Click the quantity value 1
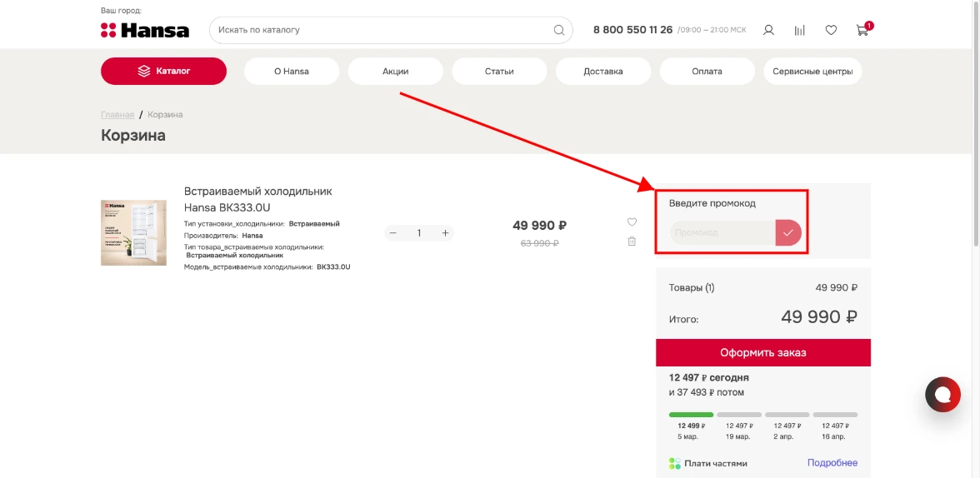This screenshot has height=478, width=980. coord(419,233)
